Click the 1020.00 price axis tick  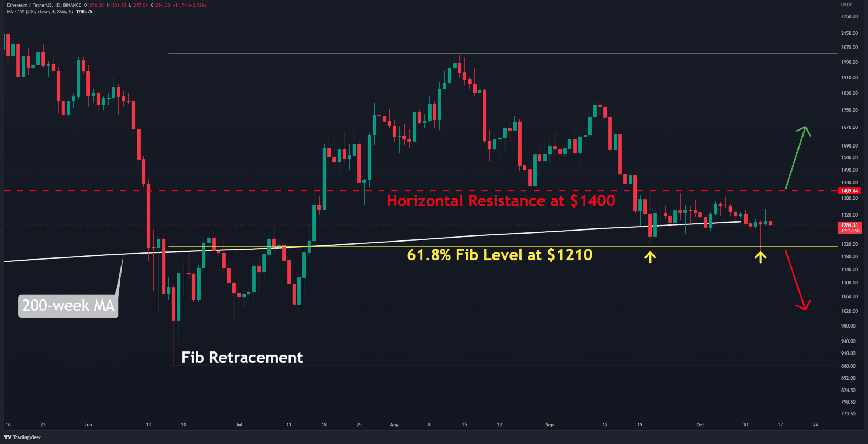pos(850,311)
